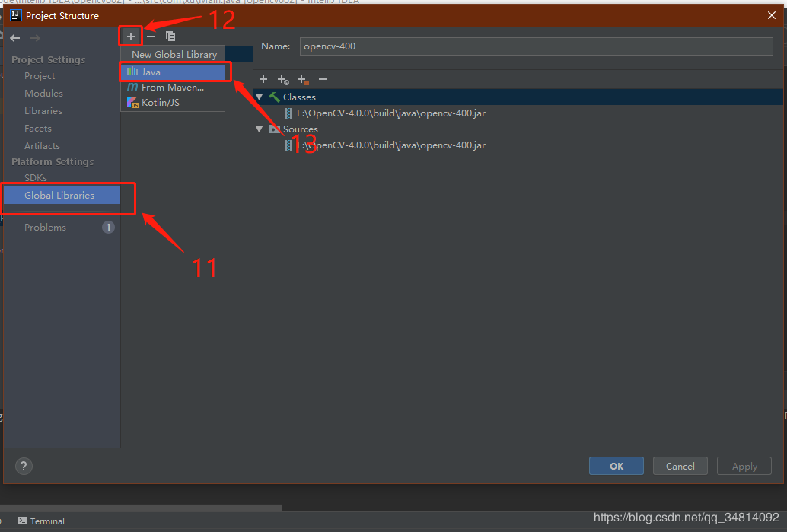Select Global Libraries in sidebar
The height and width of the screenshot is (532, 787).
coord(62,196)
